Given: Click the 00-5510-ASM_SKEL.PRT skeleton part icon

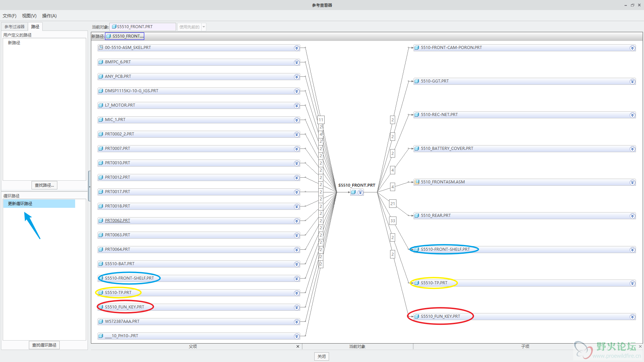Looking at the screenshot, I should 101,48.
